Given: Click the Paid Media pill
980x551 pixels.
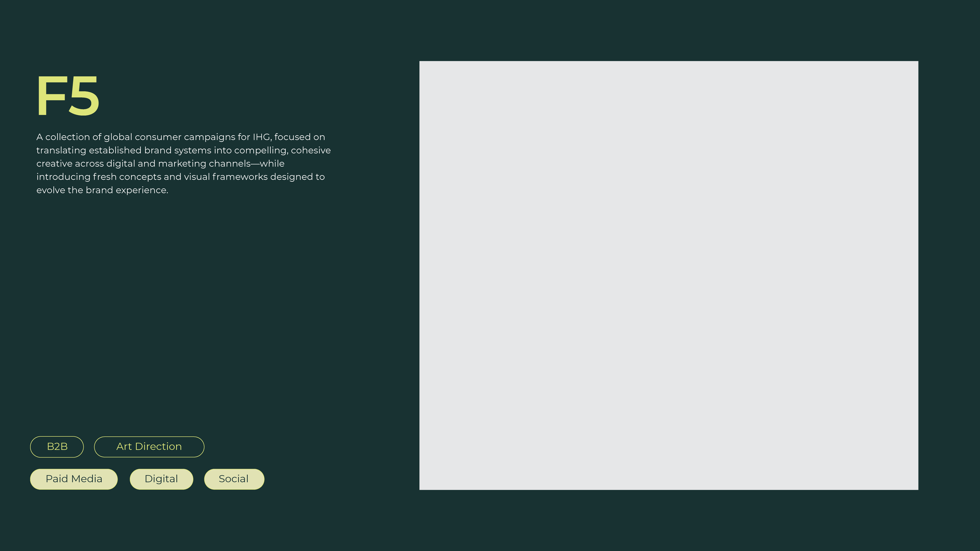Looking at the screenshot, I should pos(74,479).
